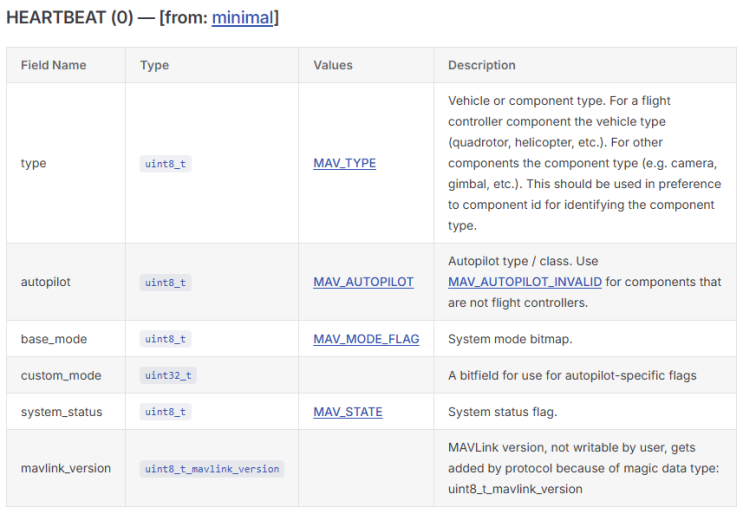Click the uint32_t type code
The image size is (743, 514).
(168, 376)
